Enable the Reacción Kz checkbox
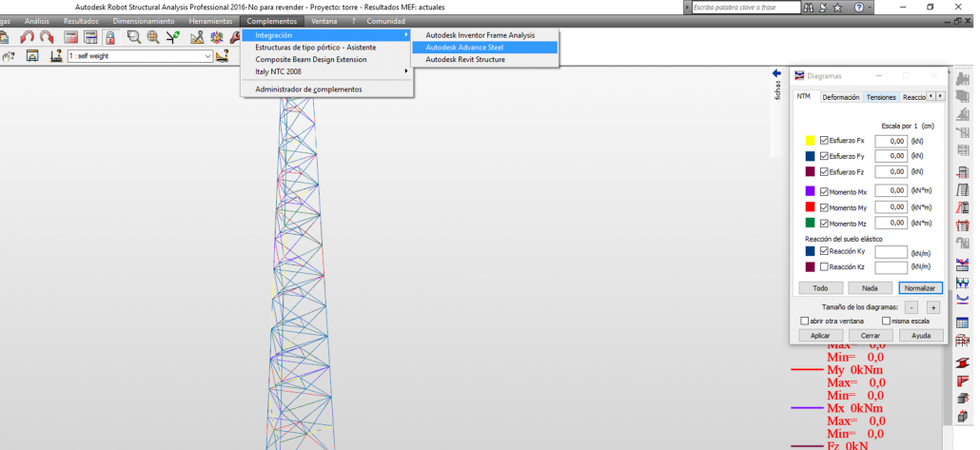Screen dimensions: 980x450 coord(824,267)
